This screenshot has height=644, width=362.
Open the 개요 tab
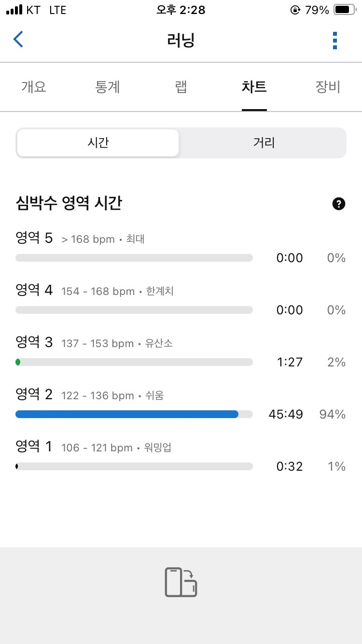point(34,87)
